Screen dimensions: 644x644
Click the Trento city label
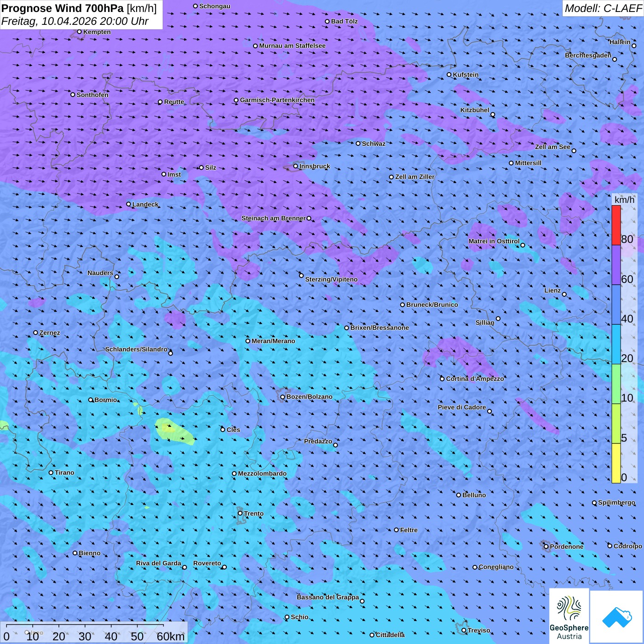254,513
